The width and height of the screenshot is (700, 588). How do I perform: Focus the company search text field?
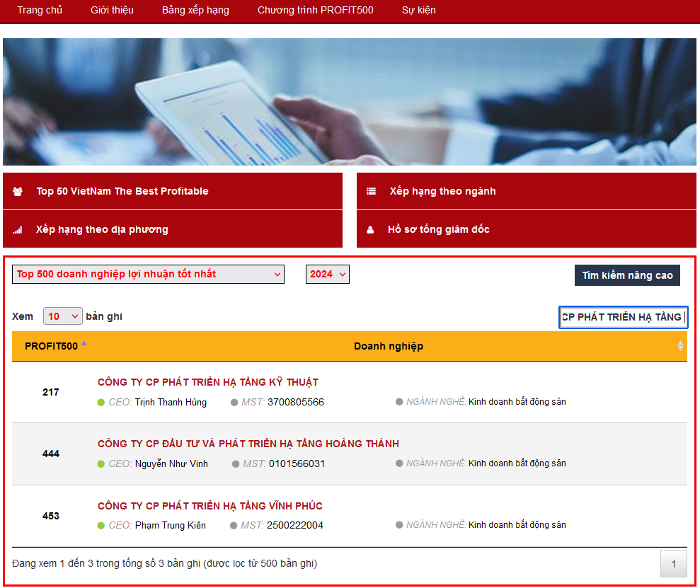pyautogui.click(x=623, y=317)
